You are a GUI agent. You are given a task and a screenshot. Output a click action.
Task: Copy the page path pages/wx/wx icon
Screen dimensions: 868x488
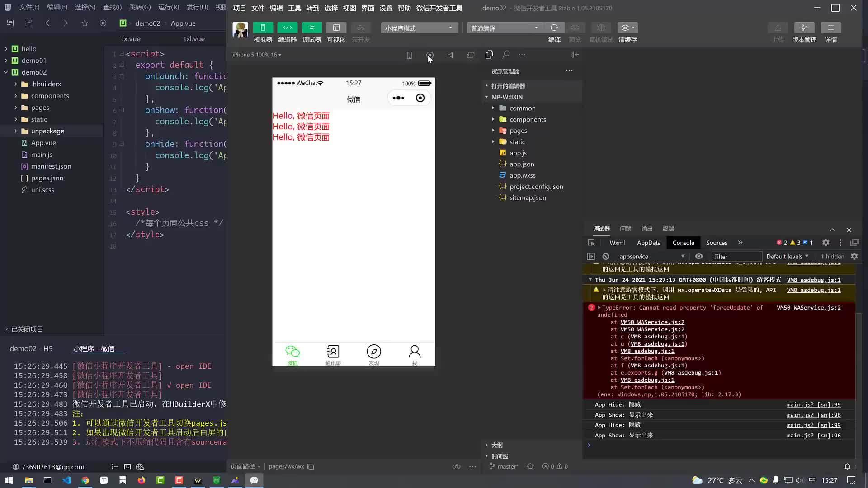(x=311, y=467)
